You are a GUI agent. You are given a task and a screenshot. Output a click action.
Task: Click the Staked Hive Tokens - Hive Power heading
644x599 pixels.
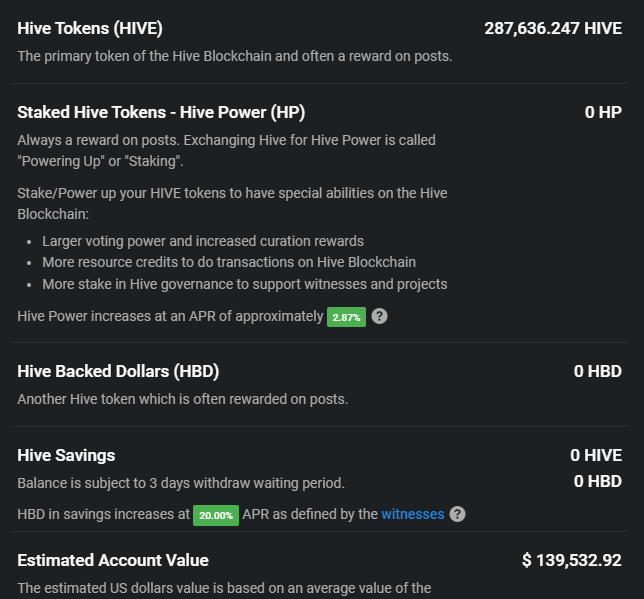(161, 112)
